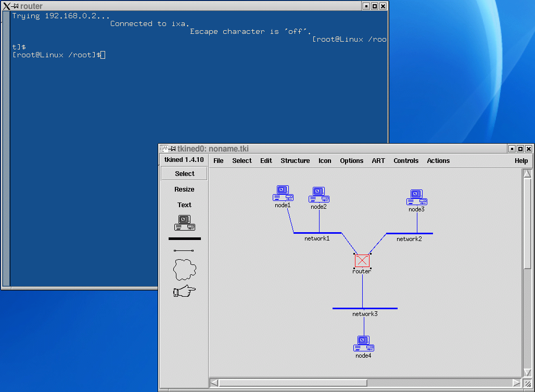Viewport: 535px width, 392px height.
Task: Click the pointing hand reference tool
Action: pyautogui.click(x=184, y=291)
